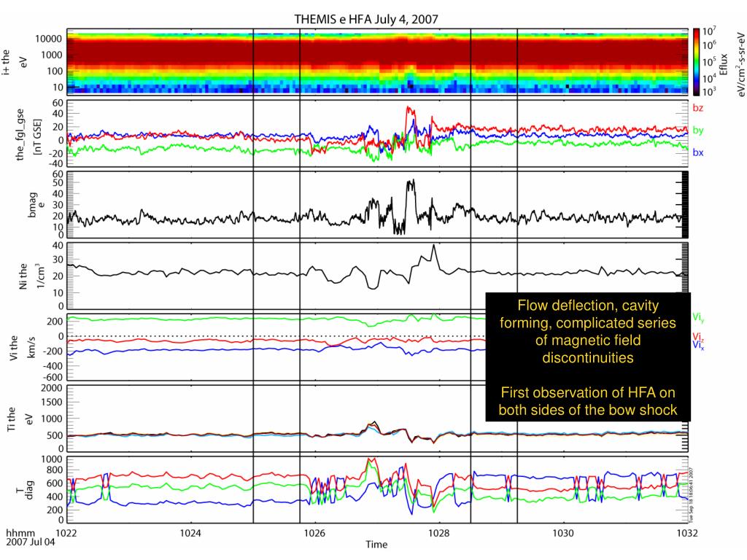Image resolution: width=747 pixels, height=560 pixels.
Task: Click the 'eV/cm2-s-sr-eV' units label
Action: click(x=740, y=64)
